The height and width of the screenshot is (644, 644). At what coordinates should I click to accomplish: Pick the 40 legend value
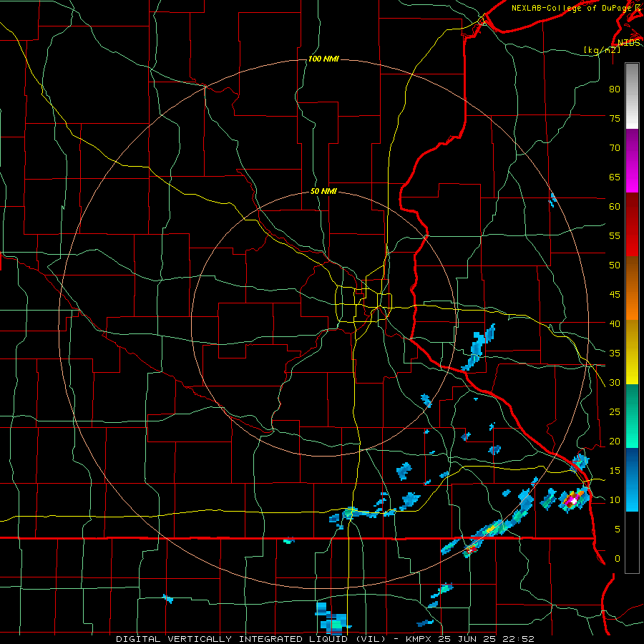point(615,323)
